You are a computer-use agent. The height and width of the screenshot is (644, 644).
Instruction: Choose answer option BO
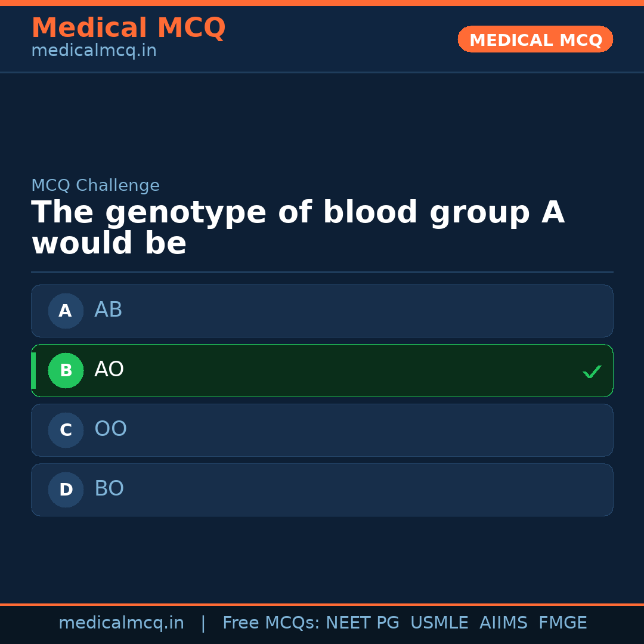pyautogui.click(x=322, y=490)
